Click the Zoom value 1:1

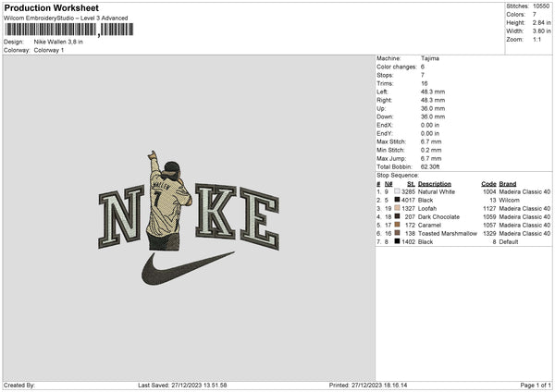point(536,39)
